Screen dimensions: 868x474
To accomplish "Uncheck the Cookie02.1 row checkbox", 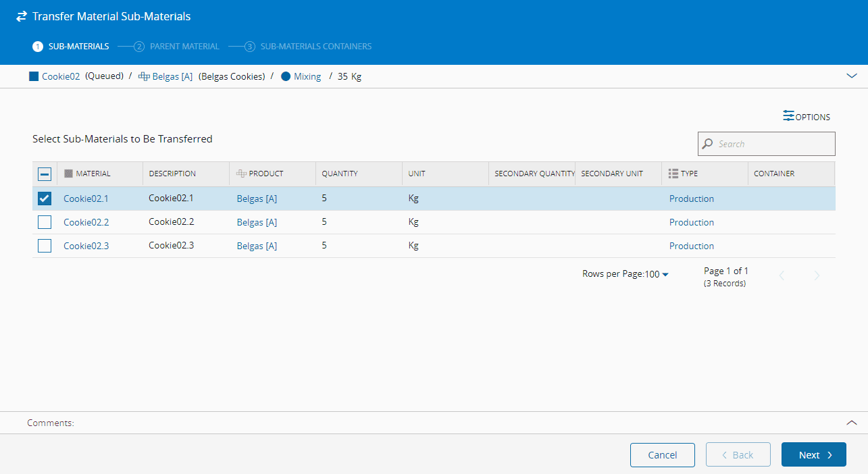I will 45,199.
